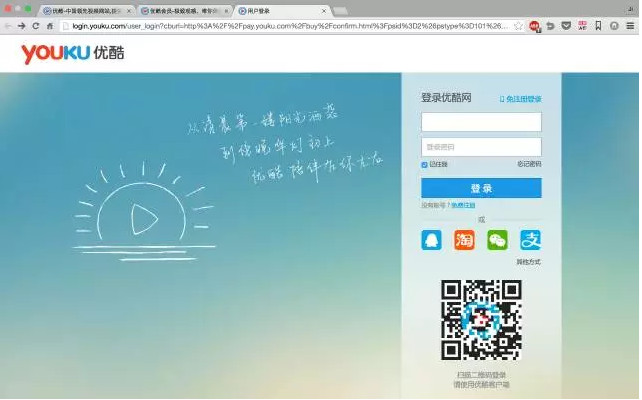Click the bookmark ribbon extension icon
The width and height of the screenshot is (642, 400).
point(598,26)
